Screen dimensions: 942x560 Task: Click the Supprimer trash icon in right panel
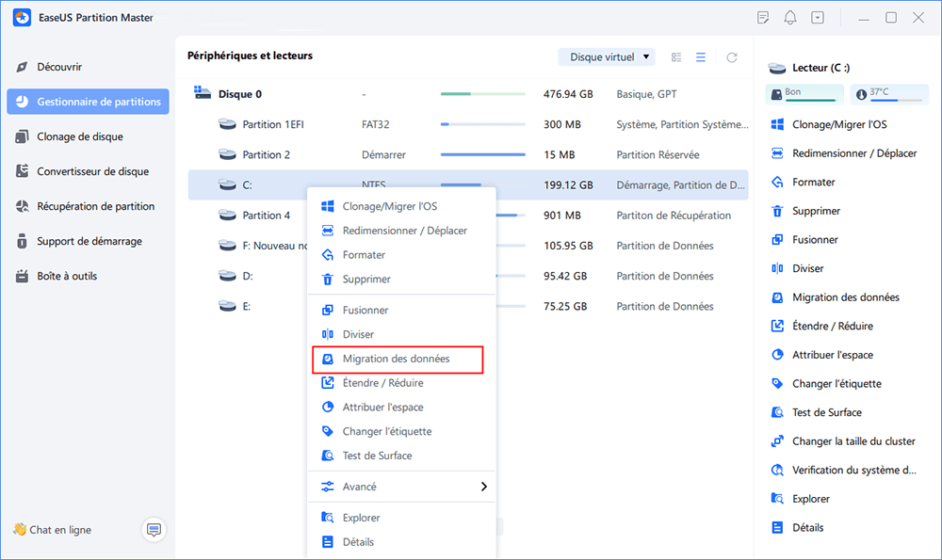777,211
